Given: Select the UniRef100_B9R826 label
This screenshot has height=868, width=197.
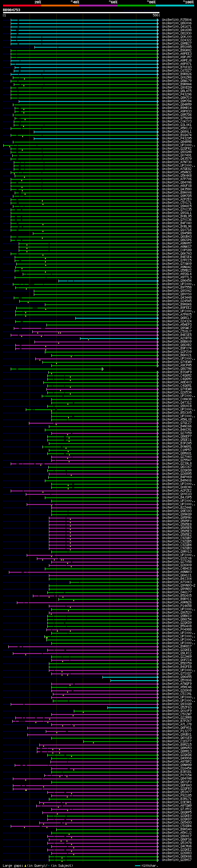Looking at the screenshot, I should 176,74.
